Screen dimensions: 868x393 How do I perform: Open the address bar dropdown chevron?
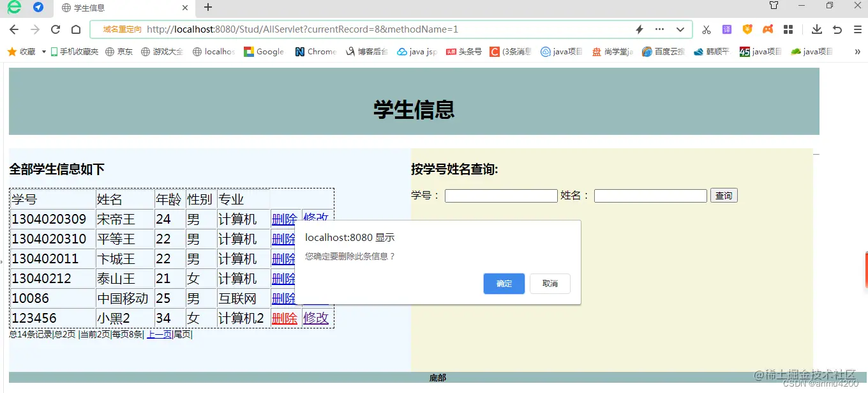pos(679,29)
